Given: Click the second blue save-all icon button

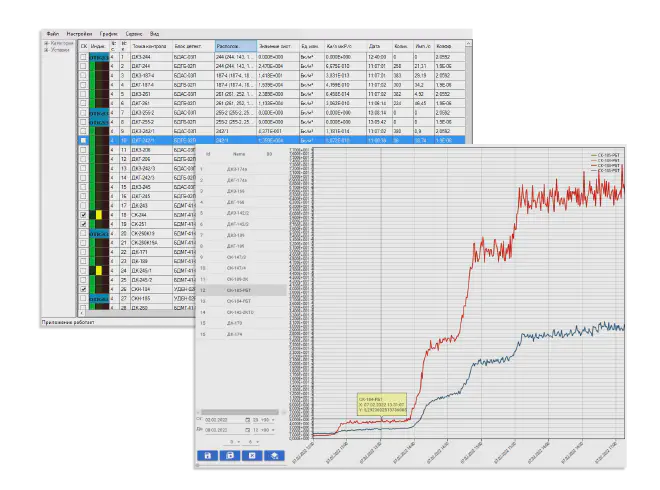Looking at the screenshot, I should (x=230, y=455).
